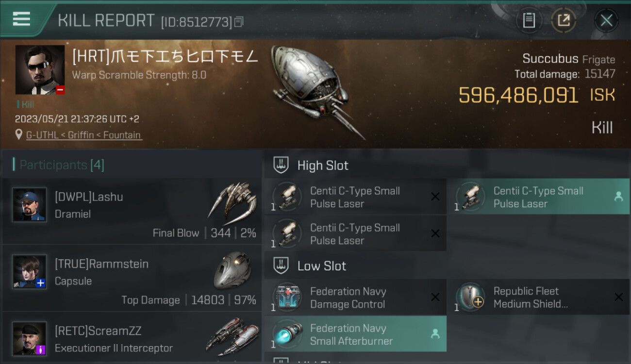Image resolution: width=631 pixels, height=364 pixels.
Task: Copy the kill report ID
Action: [238, 22]
